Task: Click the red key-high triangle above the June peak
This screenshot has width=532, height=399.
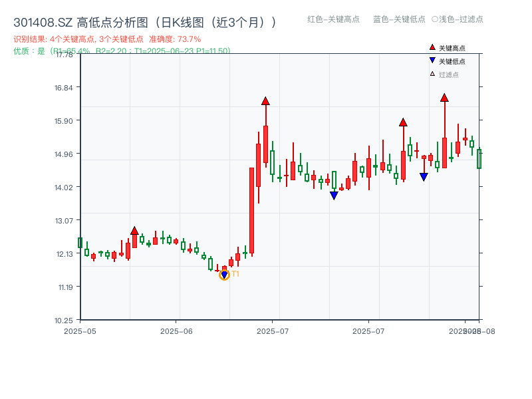Action: click(x=265, y=102)
